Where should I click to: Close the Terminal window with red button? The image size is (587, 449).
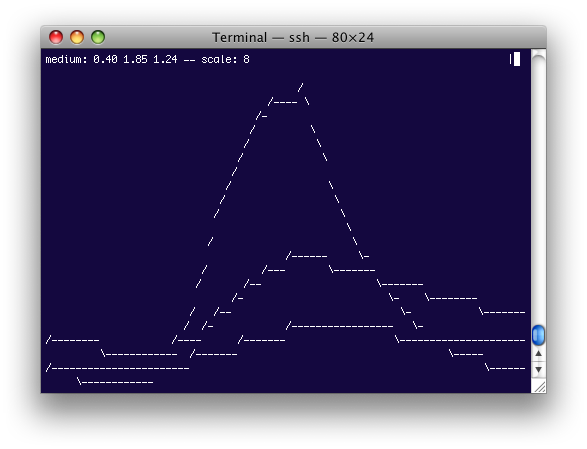[x=56, y=37]
